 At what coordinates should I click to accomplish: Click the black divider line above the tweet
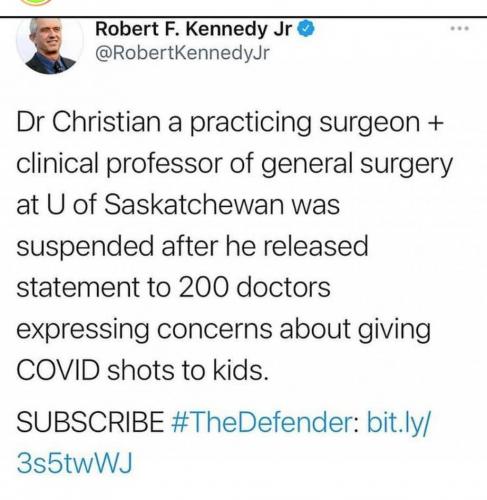(x=243, y=16)
